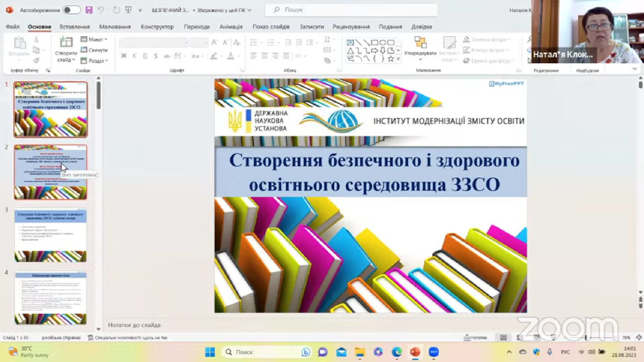Select the Text Box shape in gallery
The height and width of the screenshot is (362, 644).
click(350, 43)
